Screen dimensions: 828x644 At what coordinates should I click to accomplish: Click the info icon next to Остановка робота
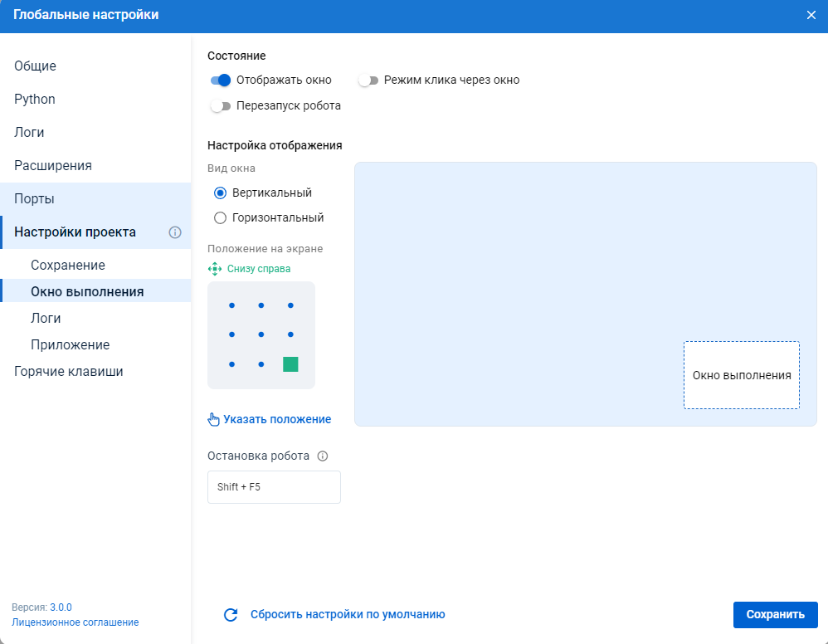coord(323,456)
